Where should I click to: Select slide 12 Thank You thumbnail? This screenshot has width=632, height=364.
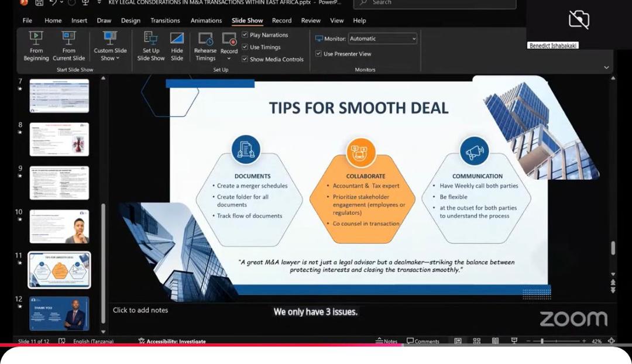point(59,313)
